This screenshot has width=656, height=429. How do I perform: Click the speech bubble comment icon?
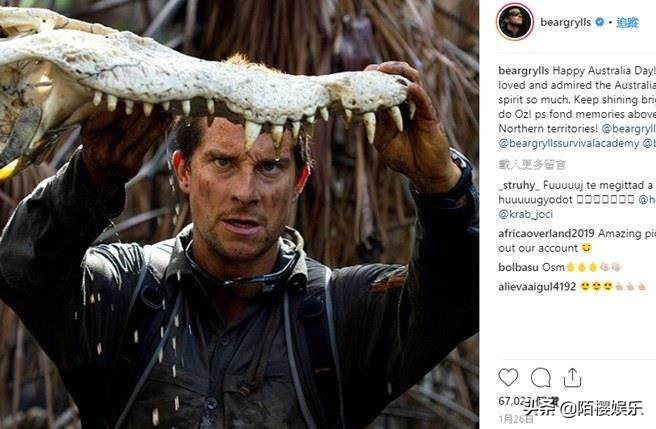point(541,377)
